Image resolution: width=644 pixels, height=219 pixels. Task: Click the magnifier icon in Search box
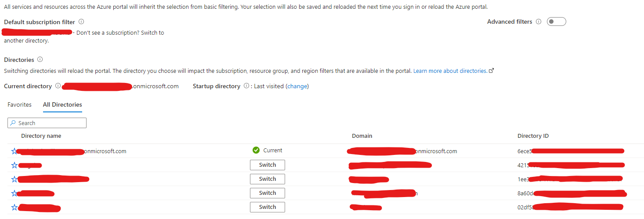[13, 123]
